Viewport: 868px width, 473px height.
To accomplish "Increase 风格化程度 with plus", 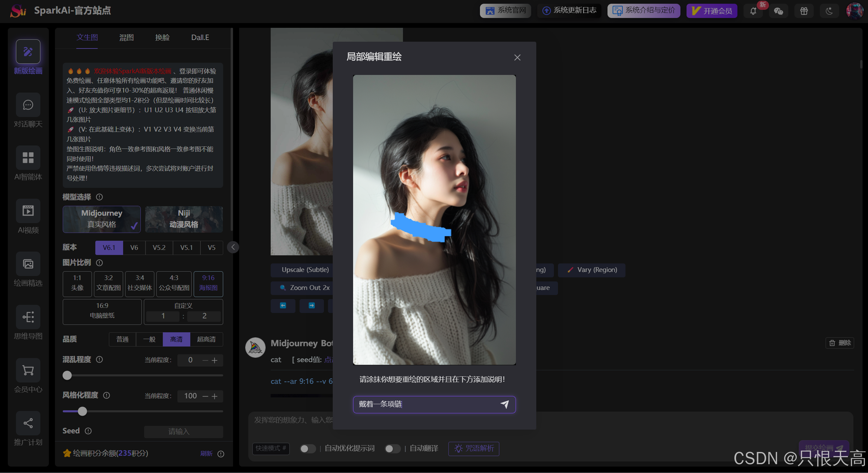I will tap(214, 396).
